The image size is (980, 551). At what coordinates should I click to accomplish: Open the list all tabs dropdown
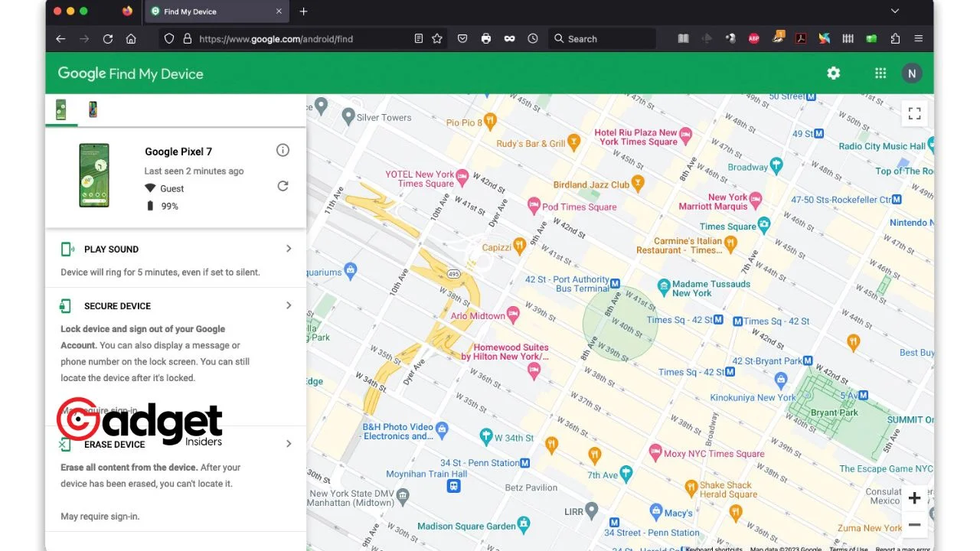click(x=895, y=11)
